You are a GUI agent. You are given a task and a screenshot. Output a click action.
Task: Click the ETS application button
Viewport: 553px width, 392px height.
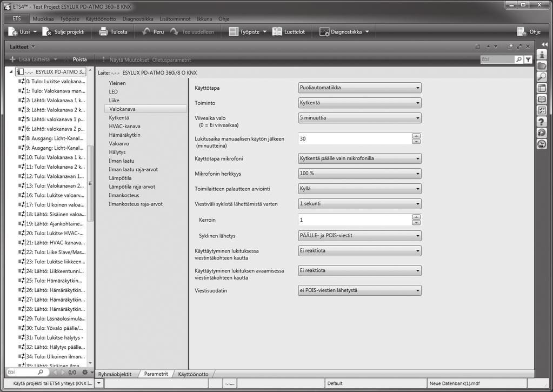17,19
